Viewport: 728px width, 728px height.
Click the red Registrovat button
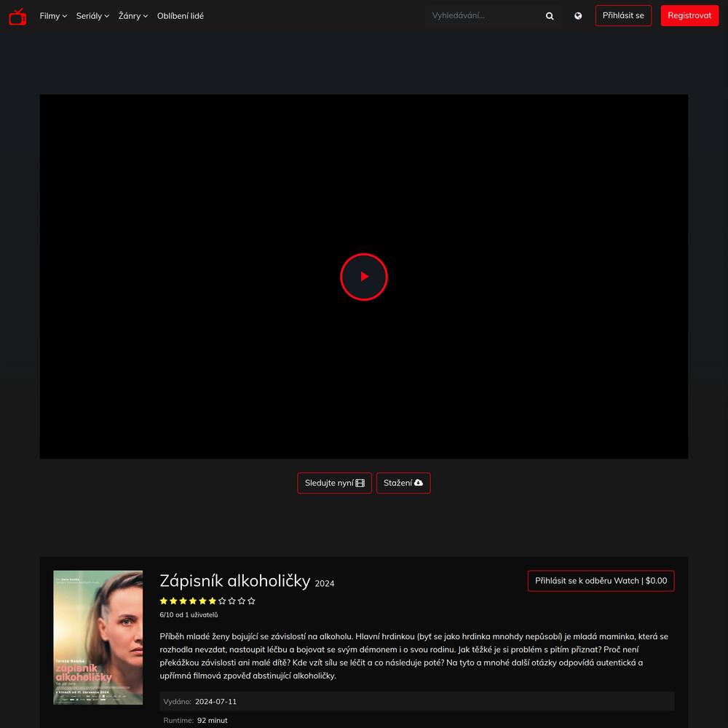pos(689,16)
